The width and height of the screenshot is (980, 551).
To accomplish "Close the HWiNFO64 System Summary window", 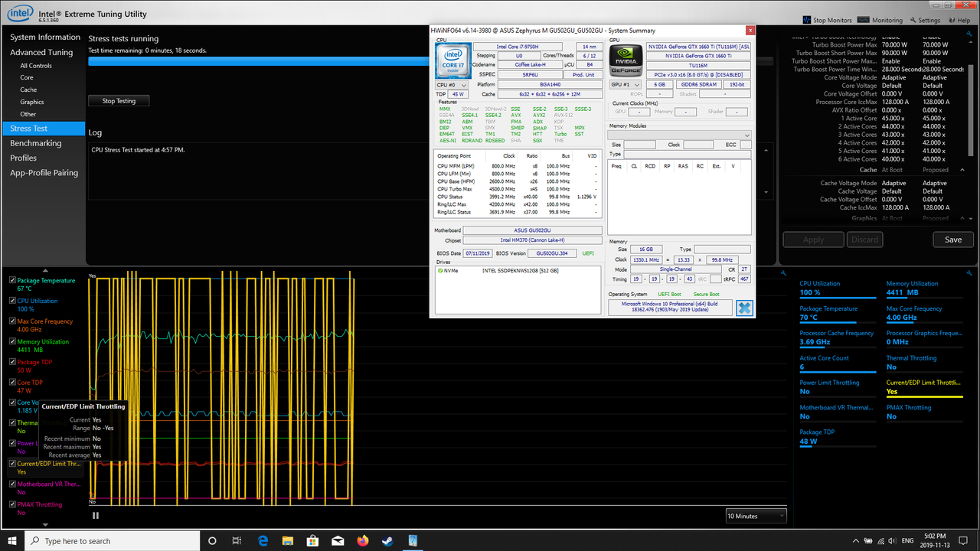I will point(750,31).
